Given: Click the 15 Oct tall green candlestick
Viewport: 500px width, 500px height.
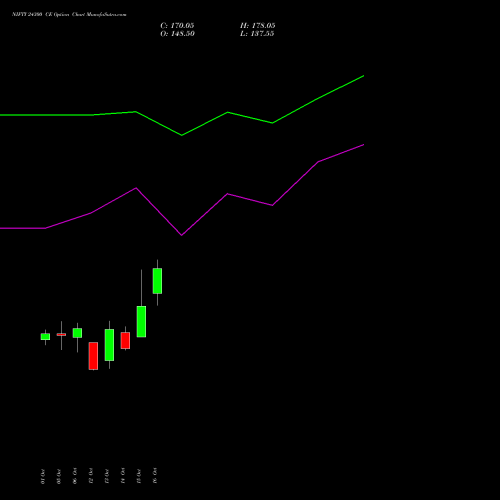Looking at the screenshot, I should pyautogui.click(x=141, y=321).
